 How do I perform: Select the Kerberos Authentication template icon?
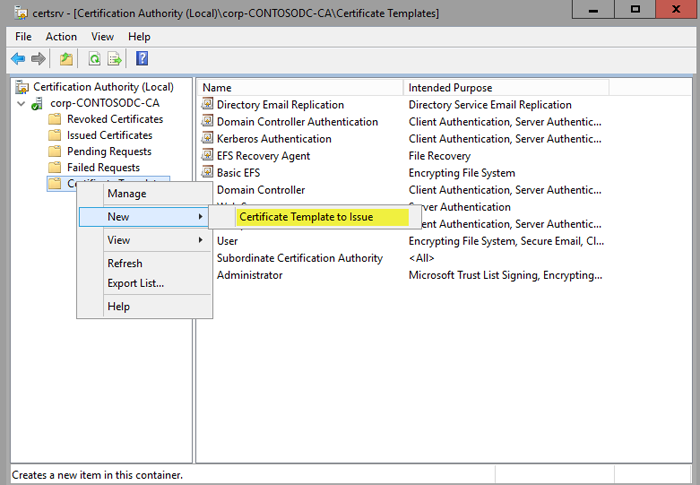tap(208, 139)
